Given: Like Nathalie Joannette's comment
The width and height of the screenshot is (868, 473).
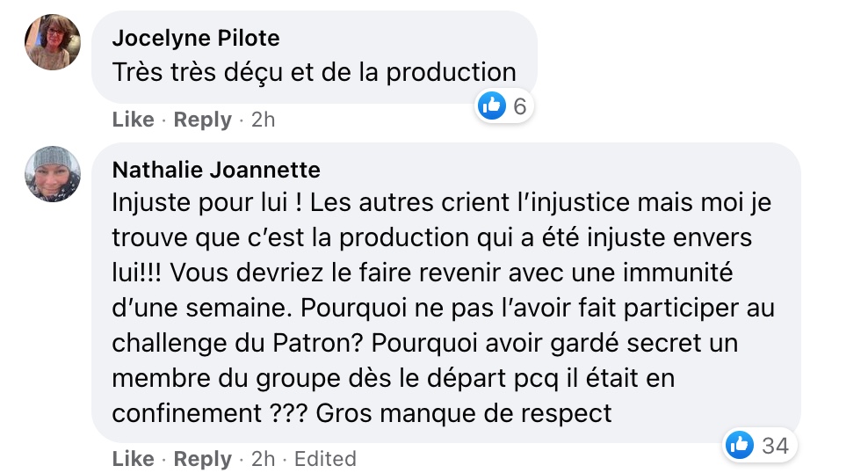Looking at the screenshot, I should 133,459.
